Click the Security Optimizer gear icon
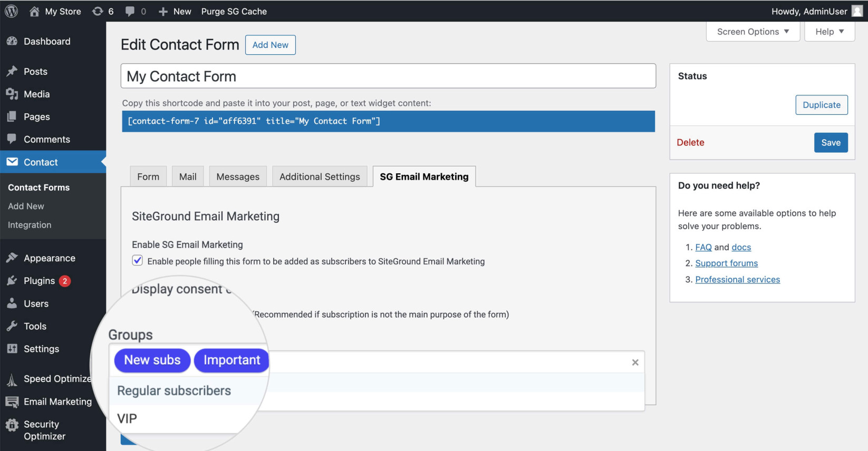This screenshot has width=868, height=451. pos(12,425)
